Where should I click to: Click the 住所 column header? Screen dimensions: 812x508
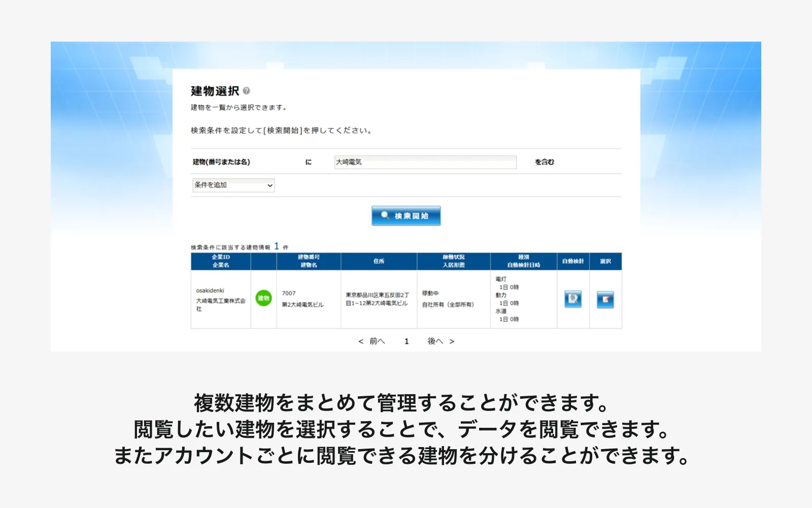point(379,261)
